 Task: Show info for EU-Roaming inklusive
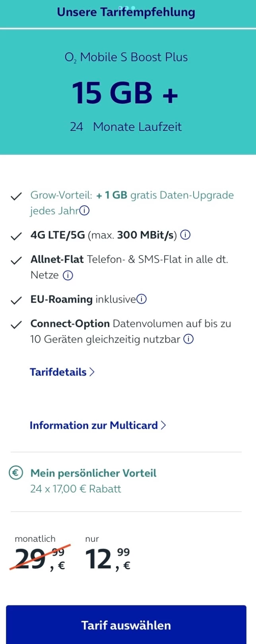click(x=142, y=299)
